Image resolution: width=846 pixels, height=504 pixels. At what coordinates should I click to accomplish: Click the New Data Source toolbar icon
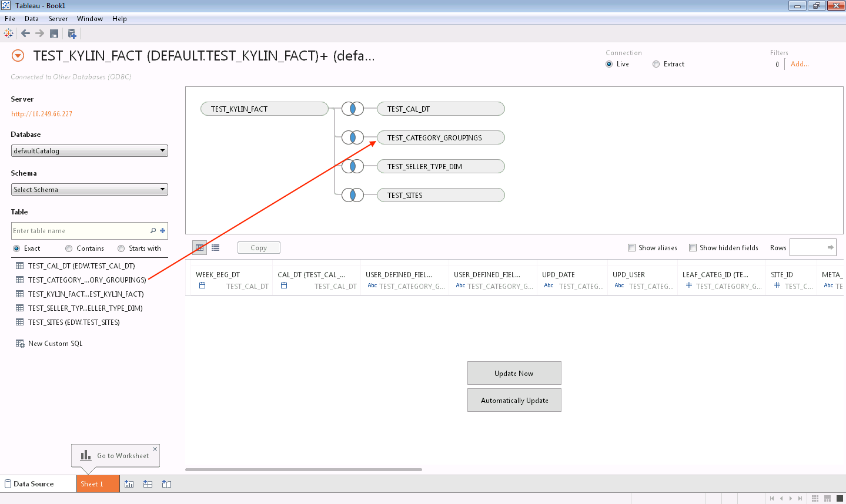72,33
